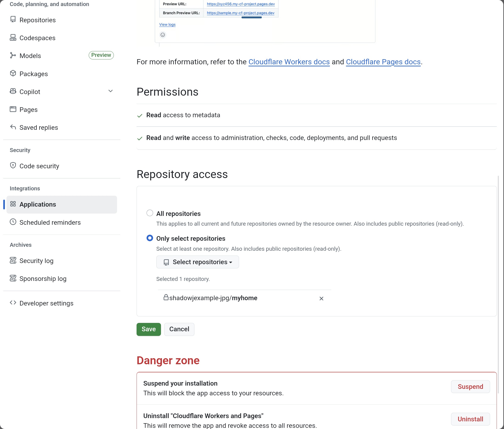Click the Repositories sidebar icon

point(13,19)
